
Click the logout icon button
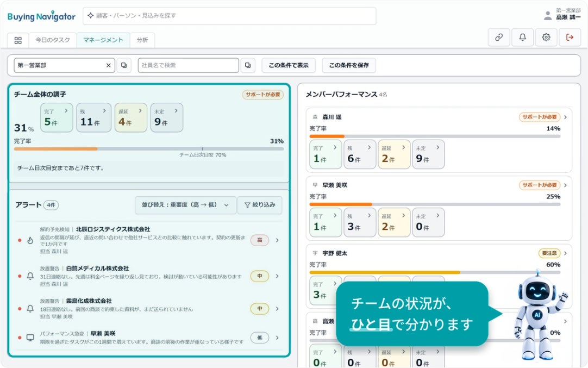tap(570, 37)
